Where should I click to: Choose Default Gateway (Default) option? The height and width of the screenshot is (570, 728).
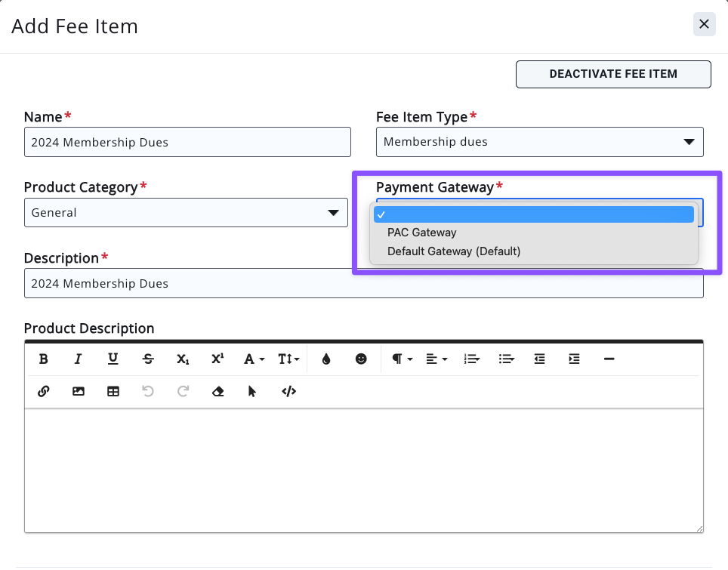click(454, 251)
